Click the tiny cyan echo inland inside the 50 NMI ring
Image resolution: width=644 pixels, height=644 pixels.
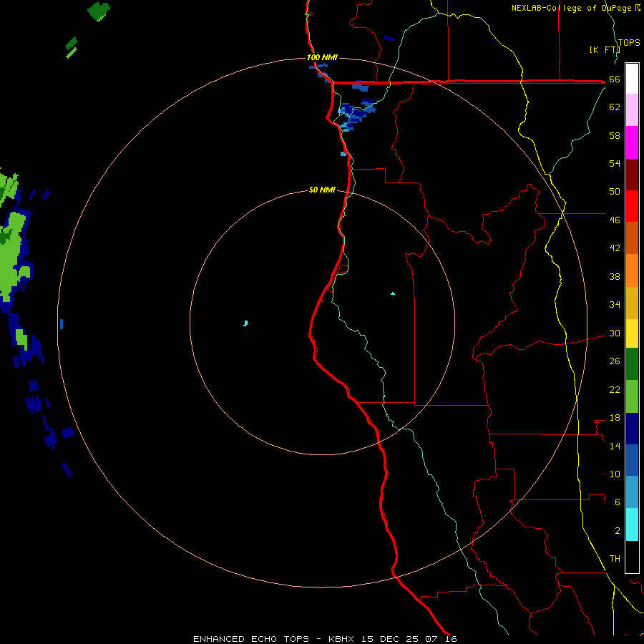coord(393,293)
